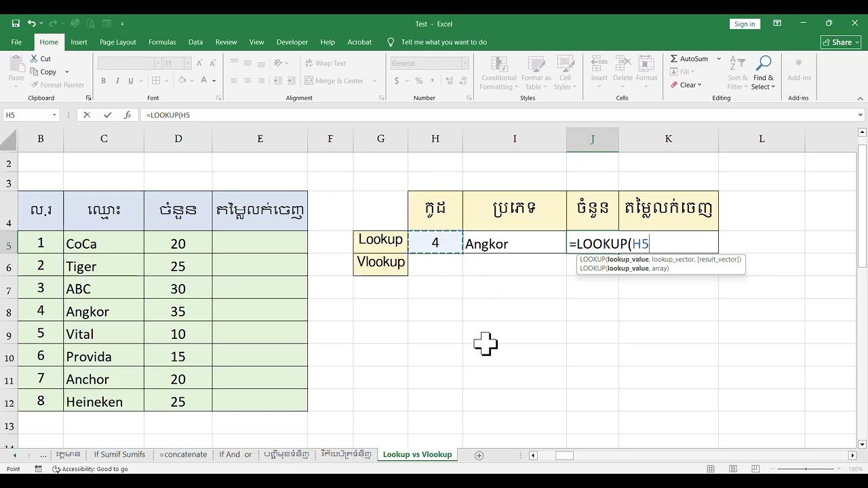This screenshot has width=868, height=488.
Task: Open the Clear eraser menu
Action: [x=686, y=85]
